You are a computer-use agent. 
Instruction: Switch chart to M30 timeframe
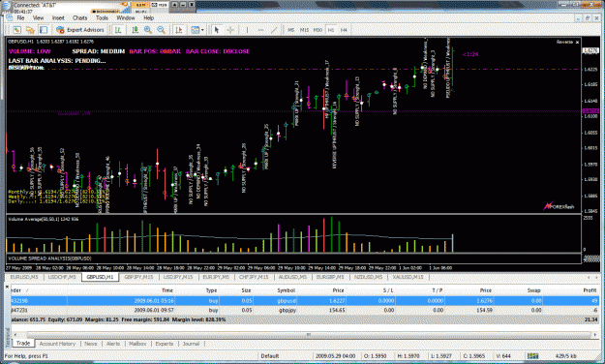tap(318, 30)
